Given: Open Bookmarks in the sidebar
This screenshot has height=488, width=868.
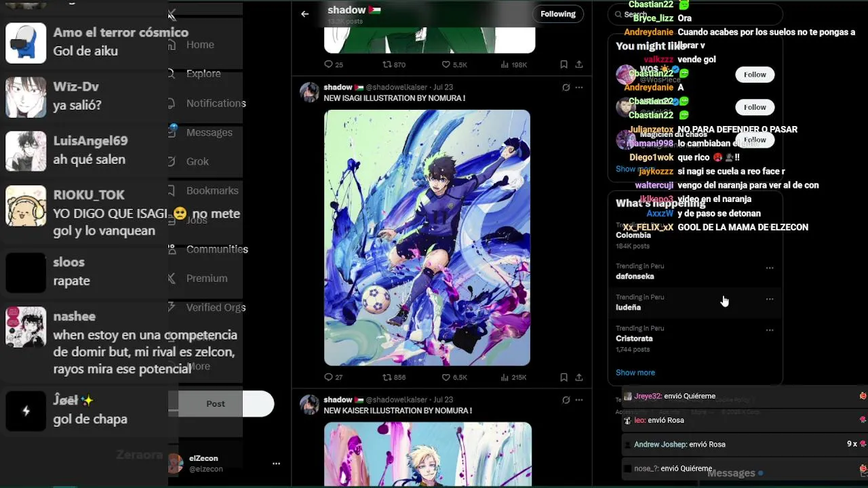Looking at the screenshot, I should point(212,190).
